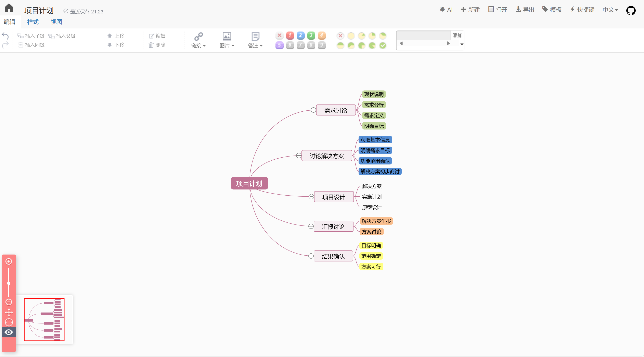Collapse the 需求讨论 branch
This screenshot has width=644, height=357.
[313, 110]
